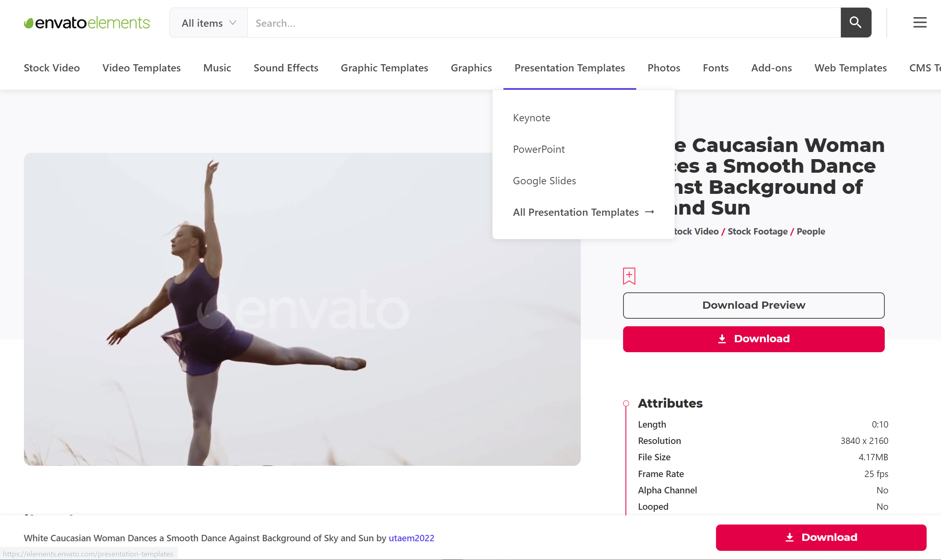941x560 pixels.
Task: Select Keynote from the dropdown menu
Action: click(531, 118)
